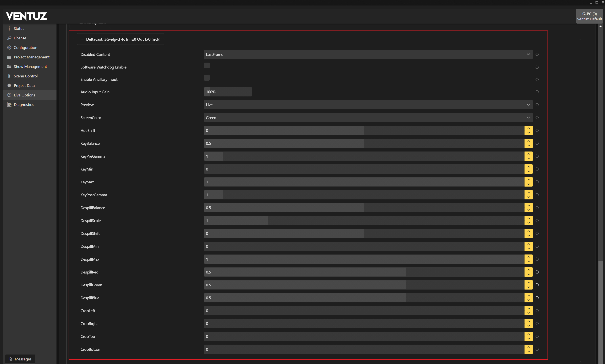Screen dimensions: 605x364
Task: Click the KeyBalance slider bar
Action: coord(364,143)
